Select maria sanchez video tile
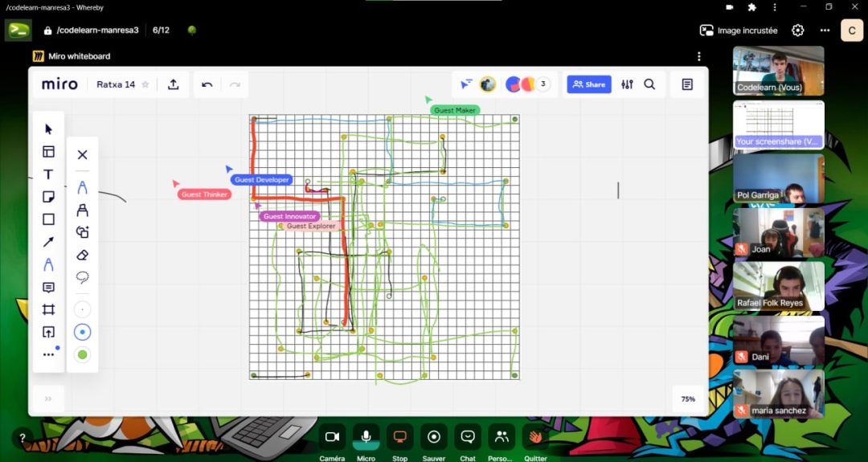The width and height of the screenshot is (868, 462). tap(778, 394)
